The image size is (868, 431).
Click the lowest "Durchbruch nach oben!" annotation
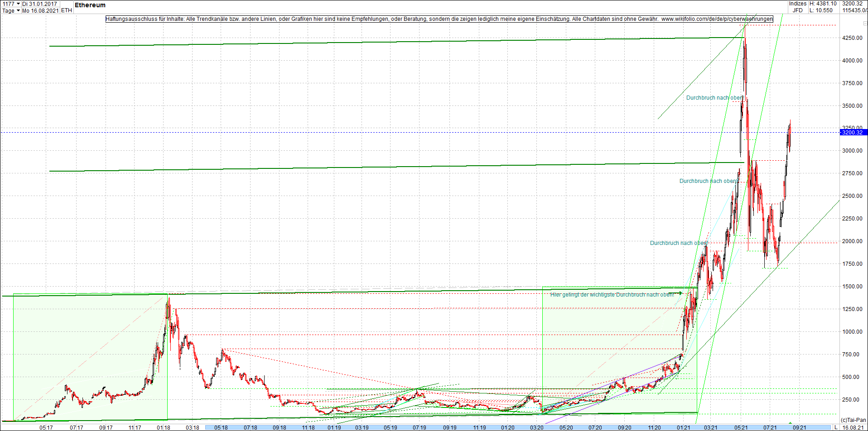[678, 243]
